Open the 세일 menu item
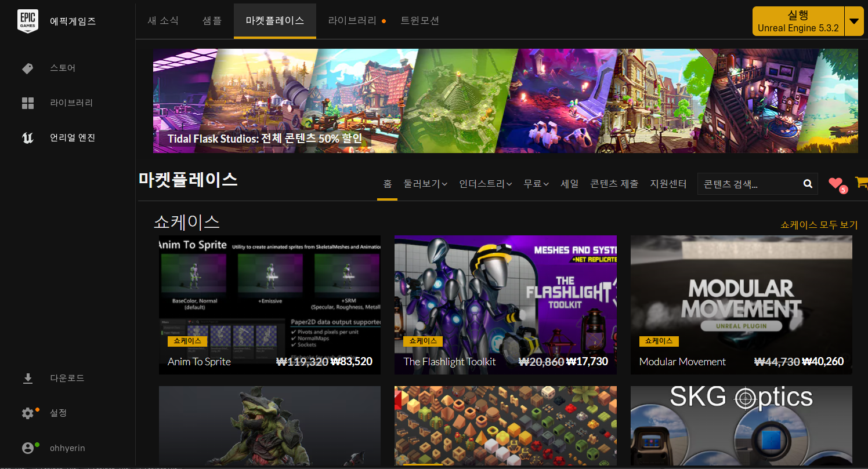Image resolution: width=868 pixels, height=469 pixels. click(x=570, y=184)
